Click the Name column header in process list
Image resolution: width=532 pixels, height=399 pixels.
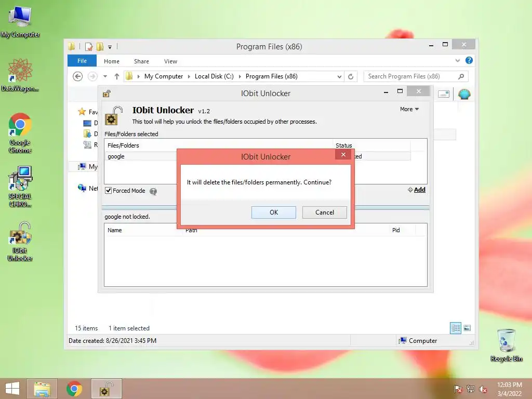[115, 230]
